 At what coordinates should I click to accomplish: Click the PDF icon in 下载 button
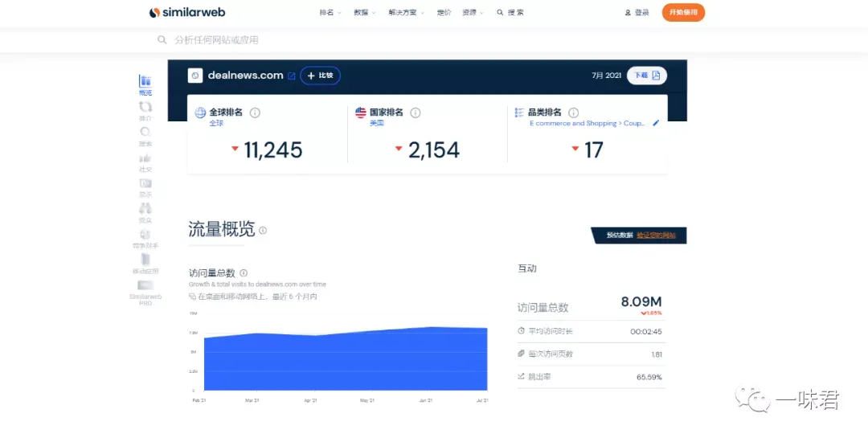click(x=656, y=76)
